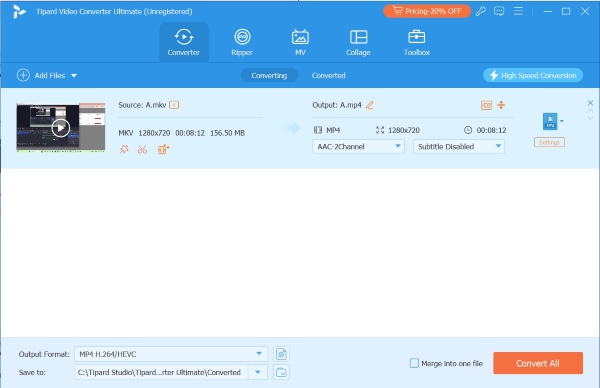Image resolution: width=600 pixels, height=388 pixels.
Task: Open the MV tab
Action: pos(300,42)
